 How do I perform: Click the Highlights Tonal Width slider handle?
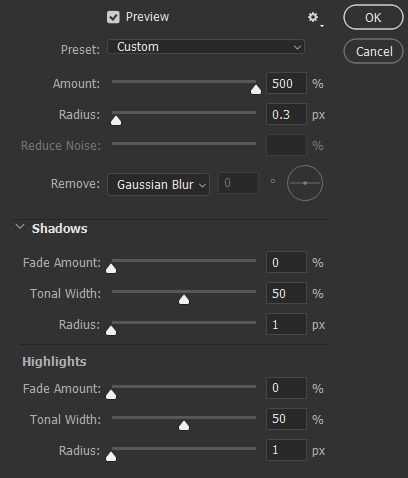(x=184, y=425)
